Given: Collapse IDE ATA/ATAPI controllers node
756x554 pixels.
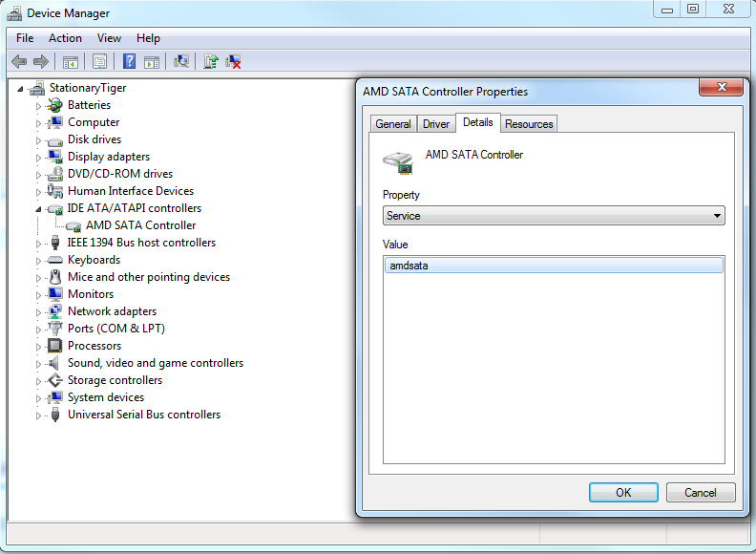Looking at the screenshot, I should (x=38, y=209).
